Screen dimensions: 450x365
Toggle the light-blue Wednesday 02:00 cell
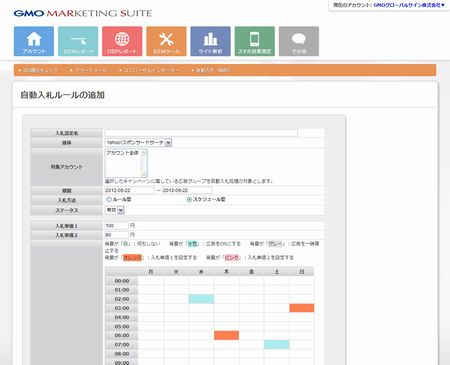pos(201,299)
